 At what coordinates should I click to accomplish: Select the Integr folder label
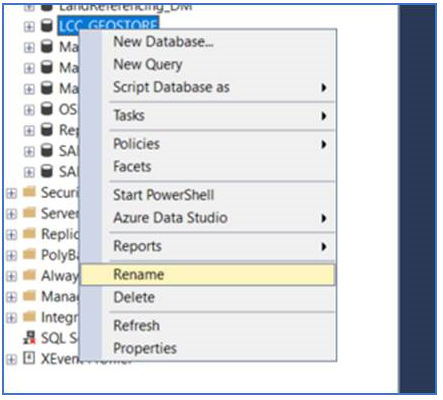pos(59,318)
